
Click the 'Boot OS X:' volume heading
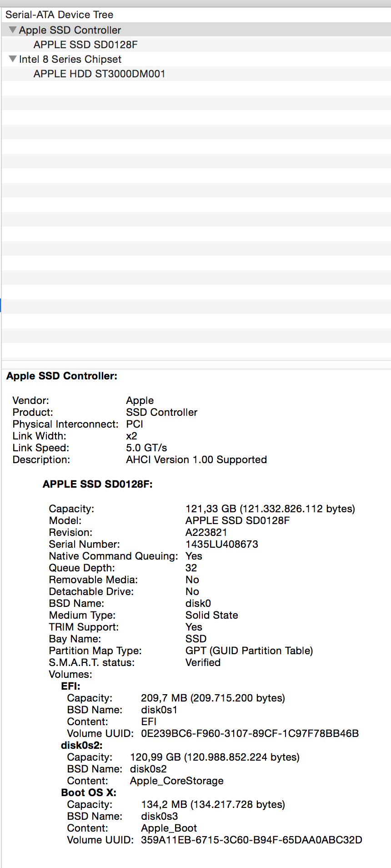(x=89, y=793)
